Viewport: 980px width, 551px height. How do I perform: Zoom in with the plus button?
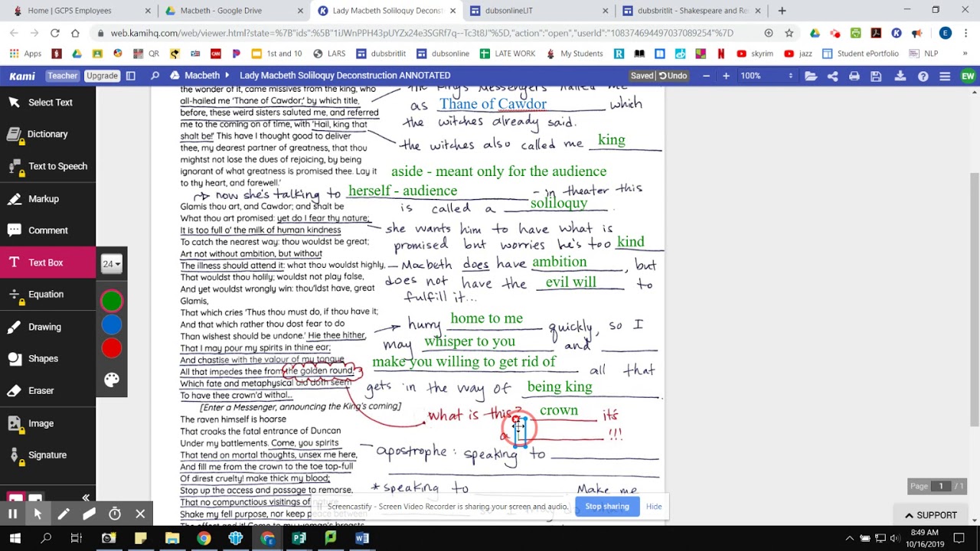click(x=726, y=76)
